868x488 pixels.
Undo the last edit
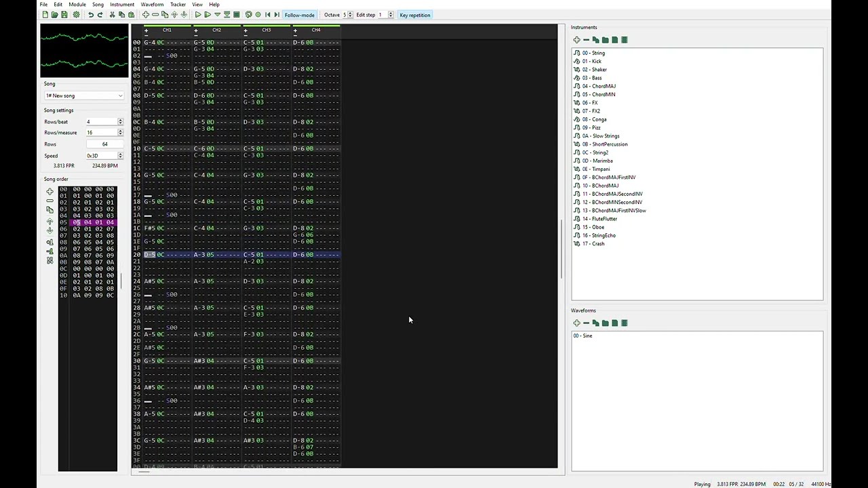click(x=91, y=15)
